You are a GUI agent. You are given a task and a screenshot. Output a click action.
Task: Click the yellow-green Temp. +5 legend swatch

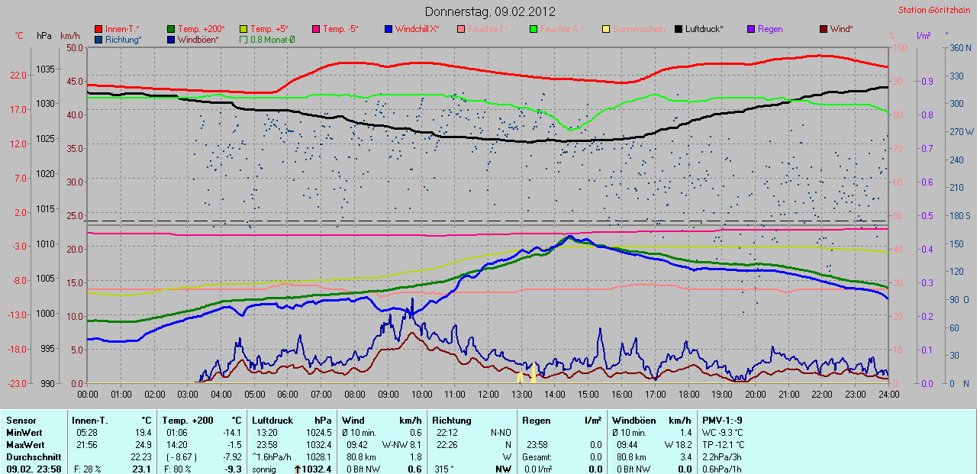pos(243,29)
